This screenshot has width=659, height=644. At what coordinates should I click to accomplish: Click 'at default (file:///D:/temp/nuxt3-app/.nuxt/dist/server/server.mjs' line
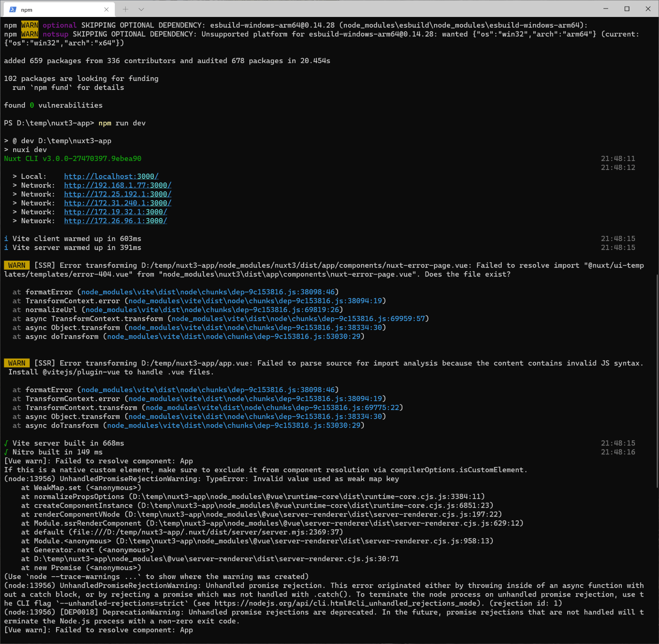point(182,532)
